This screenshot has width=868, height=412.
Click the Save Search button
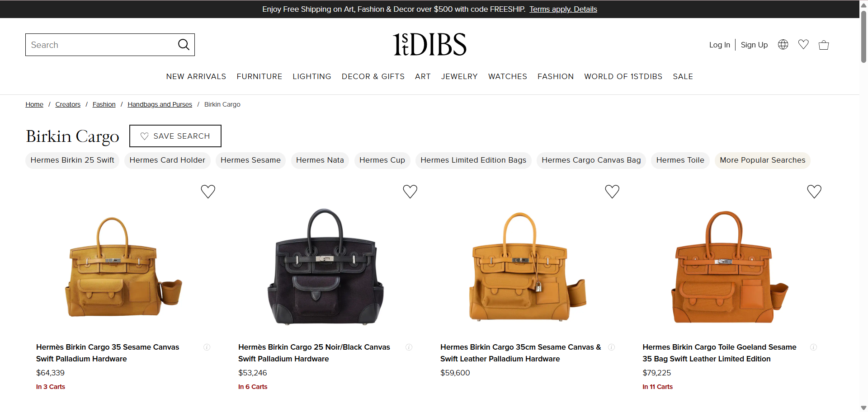(175, 136)
